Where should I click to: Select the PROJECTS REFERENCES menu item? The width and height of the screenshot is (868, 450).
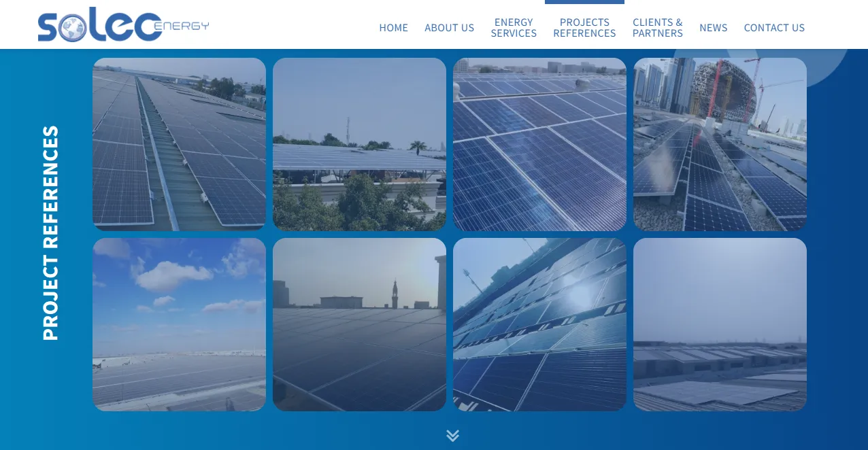584,28
